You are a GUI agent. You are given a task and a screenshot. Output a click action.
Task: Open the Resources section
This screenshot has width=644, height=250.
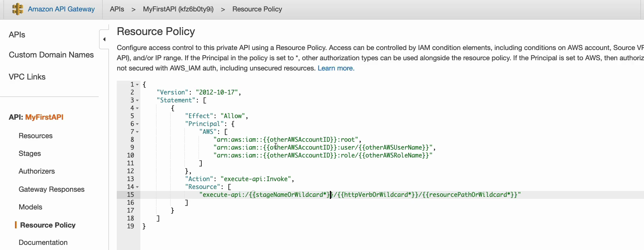pyautogui.click(x=35, y=136)
